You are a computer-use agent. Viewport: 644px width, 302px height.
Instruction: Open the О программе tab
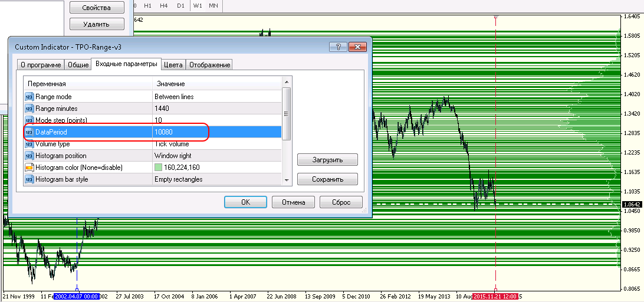point(41,65)
